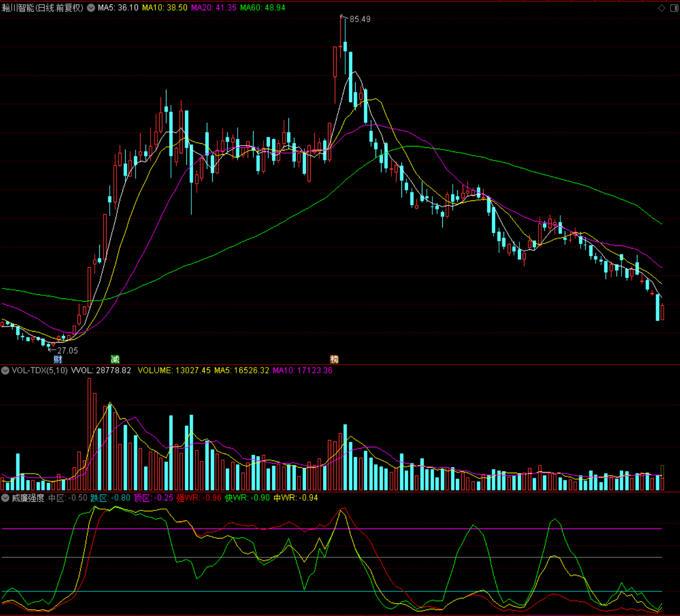
Task: Select the VVOL: 28778.82 value
Action: point(101,371)
